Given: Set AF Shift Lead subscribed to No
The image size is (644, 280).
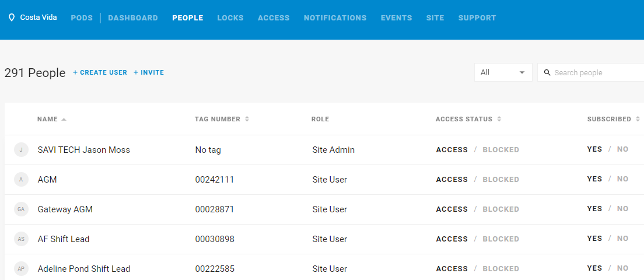Looking at the screenshot, I should [x=622, y=238].
